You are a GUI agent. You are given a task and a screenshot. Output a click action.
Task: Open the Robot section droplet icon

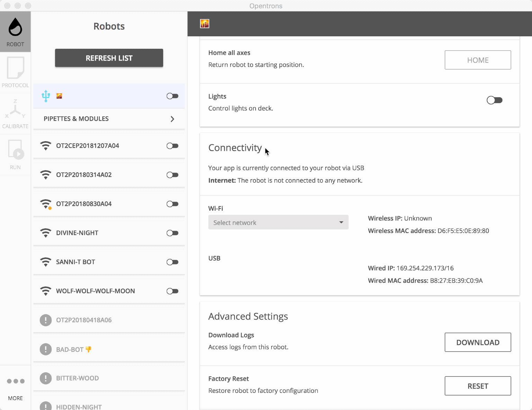pyautogui.click(x=15, y=27)
